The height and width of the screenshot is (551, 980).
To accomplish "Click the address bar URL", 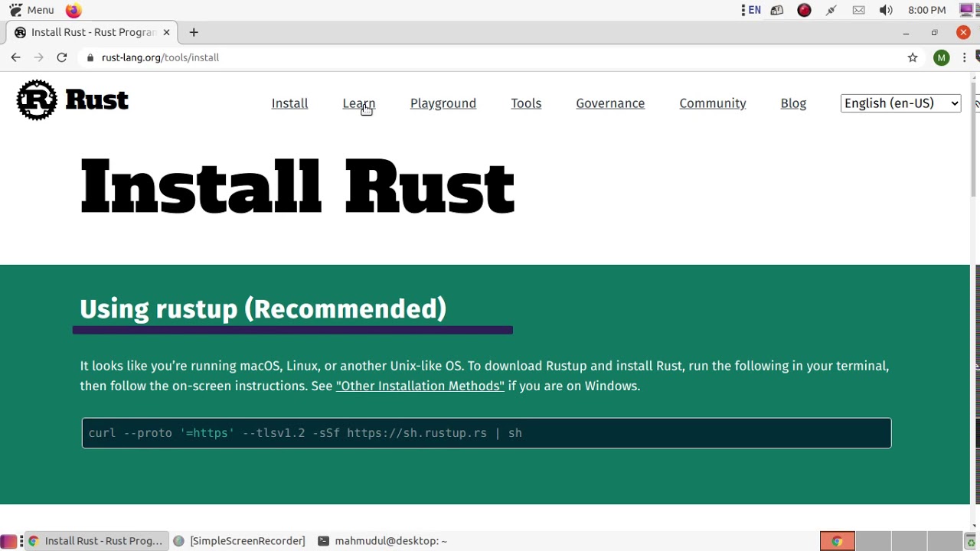I will coord(160,57).
